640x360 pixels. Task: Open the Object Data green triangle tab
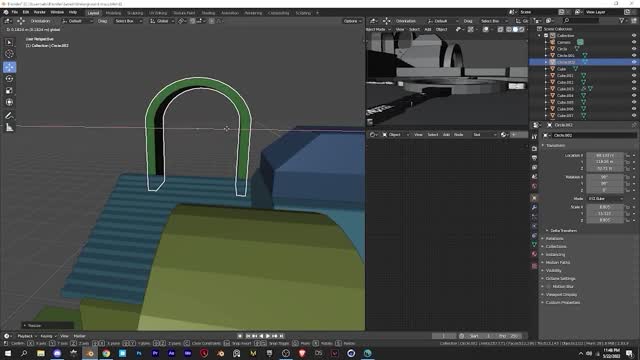click(x=534, y=244)
